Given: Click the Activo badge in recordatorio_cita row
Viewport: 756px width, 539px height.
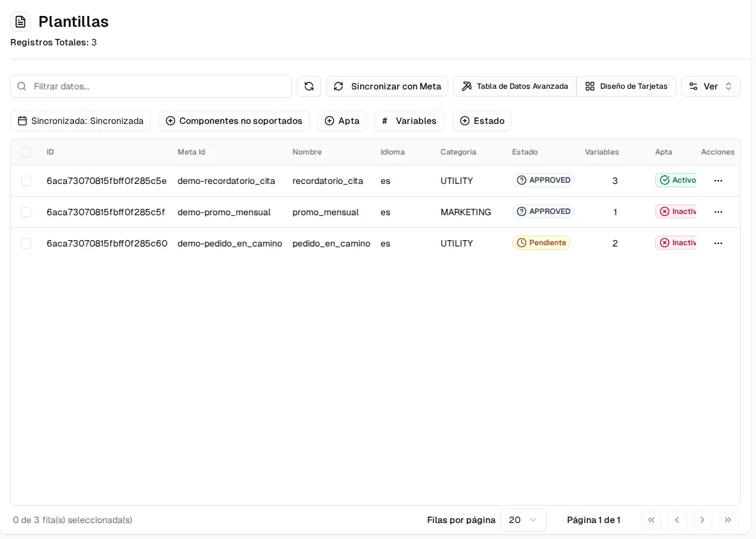Looking at the screenshot, I should [x=676, y=180].
